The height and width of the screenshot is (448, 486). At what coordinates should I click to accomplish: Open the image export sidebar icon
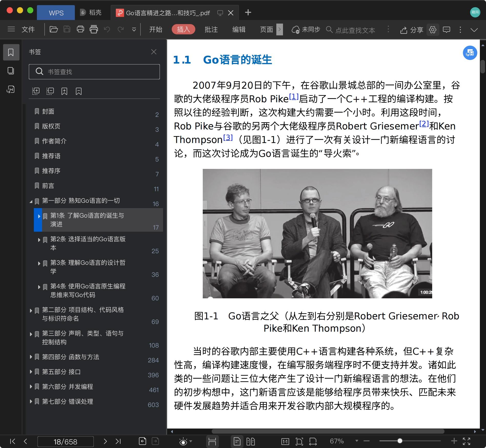[11, 89]
